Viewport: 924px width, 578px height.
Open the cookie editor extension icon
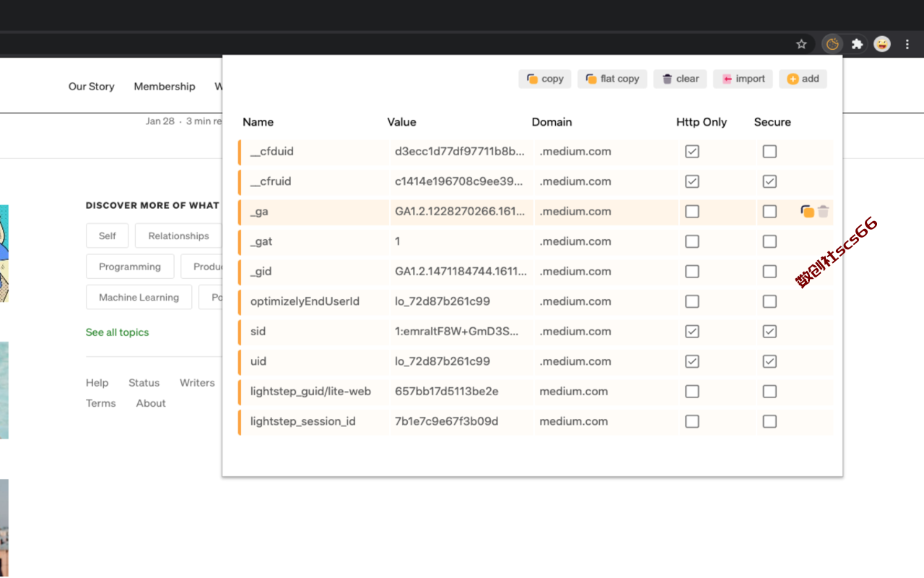pyautogui.click(x=832, y=44)
